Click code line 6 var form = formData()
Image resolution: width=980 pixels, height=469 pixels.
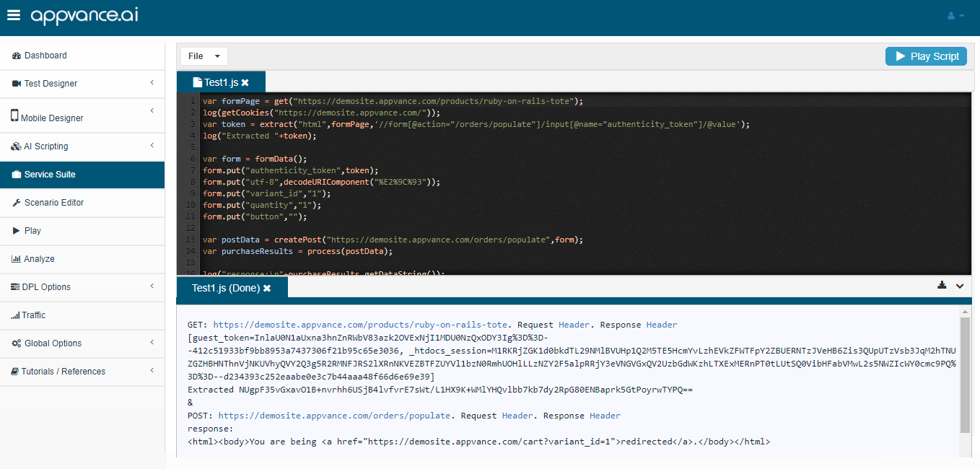click(x=255, y=159)
